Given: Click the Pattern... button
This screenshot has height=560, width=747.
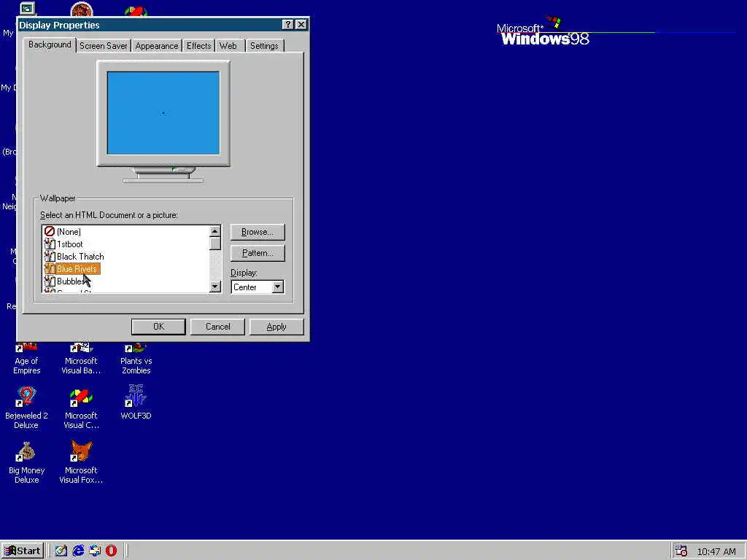Looking at the screenshot, I should tap(258, 253).
